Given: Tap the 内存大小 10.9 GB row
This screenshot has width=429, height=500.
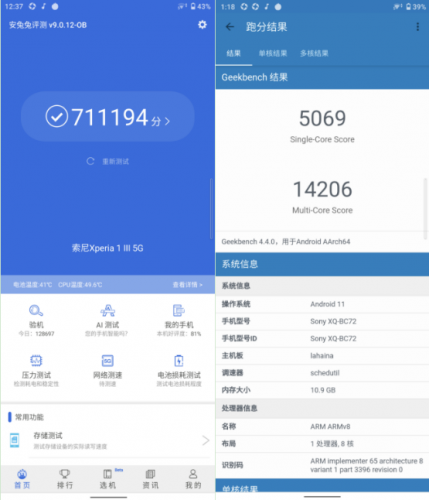Looking at the screenshot, I should [322, 390].
